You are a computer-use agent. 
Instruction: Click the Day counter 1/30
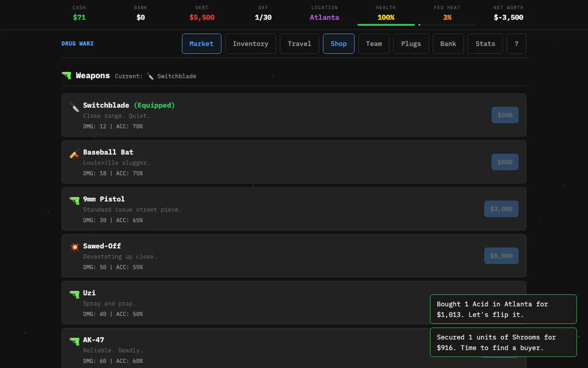(x=263, y=17)
